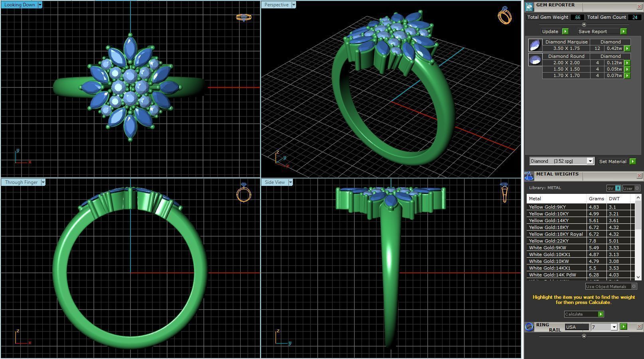Click the green arrow next to Update
The width and height of the screenshot is (644, 359).
[565, 32]
